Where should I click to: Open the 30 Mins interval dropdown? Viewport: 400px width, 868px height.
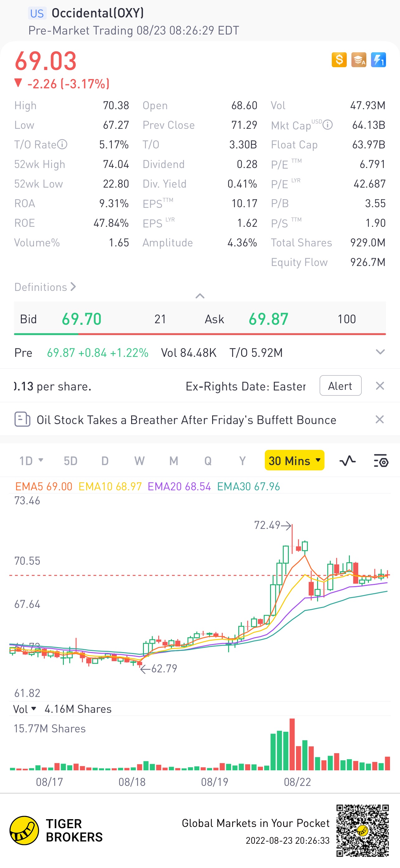click(294, 460)
